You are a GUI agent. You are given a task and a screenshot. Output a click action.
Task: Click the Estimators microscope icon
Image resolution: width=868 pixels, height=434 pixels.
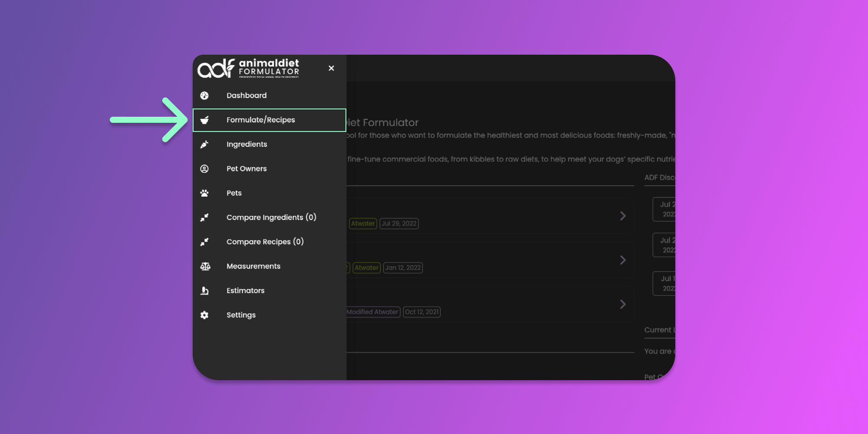pyautogui.click(x=204, y=291)
